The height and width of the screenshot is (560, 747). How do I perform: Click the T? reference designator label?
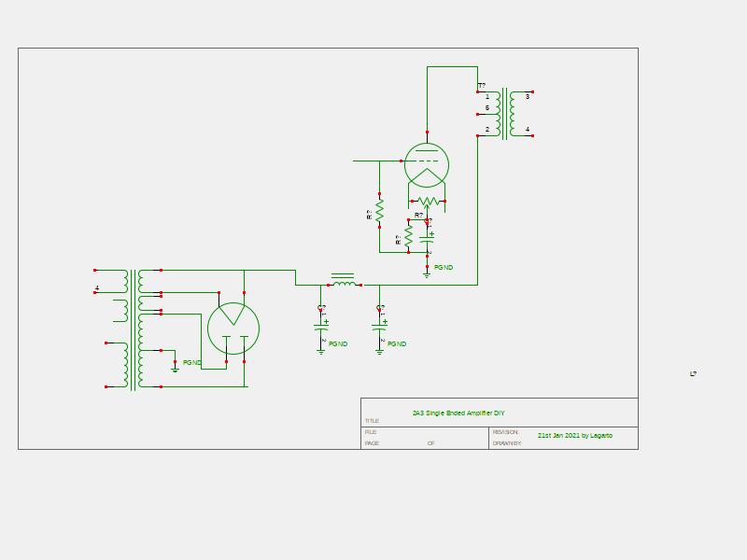click(x=482, y=85)
